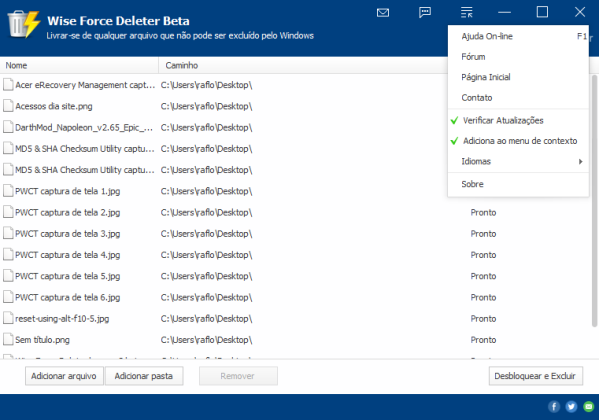This screenshot has width=599, height=420.
Task: Click Pronto status of PWCT tela 4.jpg
Action: pos(483,255)
